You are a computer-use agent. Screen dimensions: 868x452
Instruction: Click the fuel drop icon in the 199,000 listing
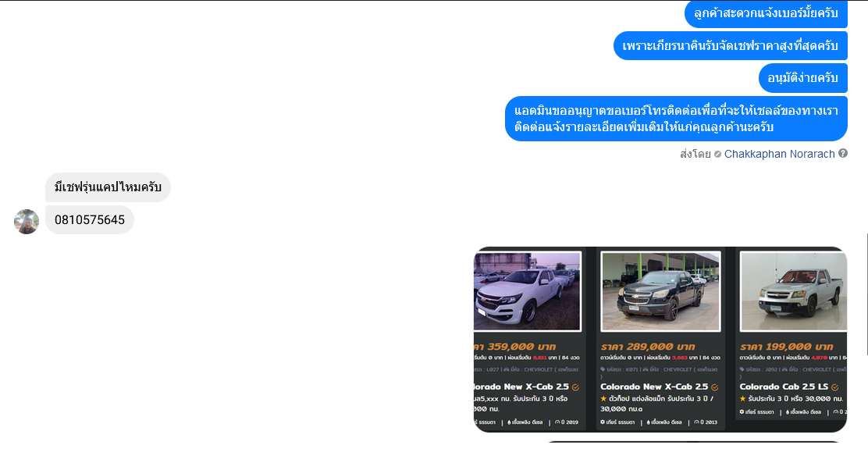tap(787, 412)
